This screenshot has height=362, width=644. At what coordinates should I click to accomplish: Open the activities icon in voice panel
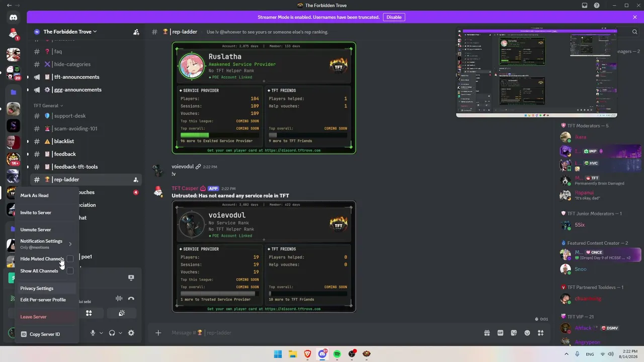tap(89, 313)
